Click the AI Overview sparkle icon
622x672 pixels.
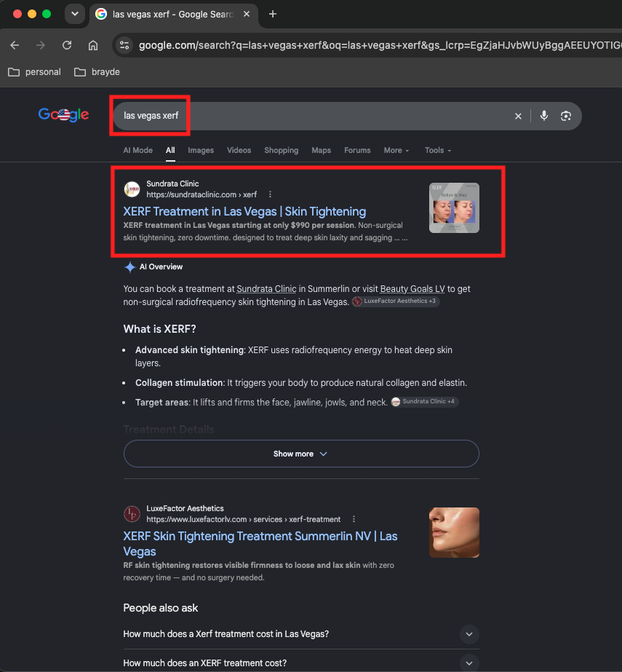tap(129, 267)
